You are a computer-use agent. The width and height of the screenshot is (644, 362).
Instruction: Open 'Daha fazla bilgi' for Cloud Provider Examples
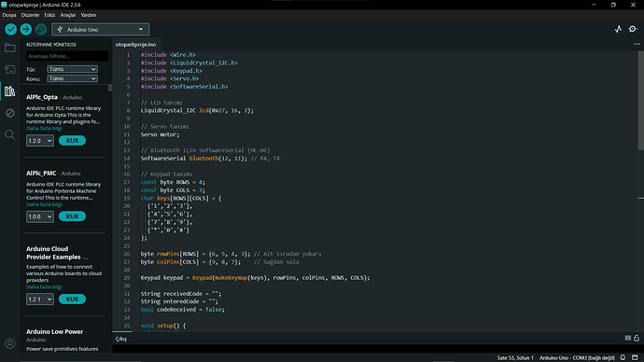pos(44,286)
